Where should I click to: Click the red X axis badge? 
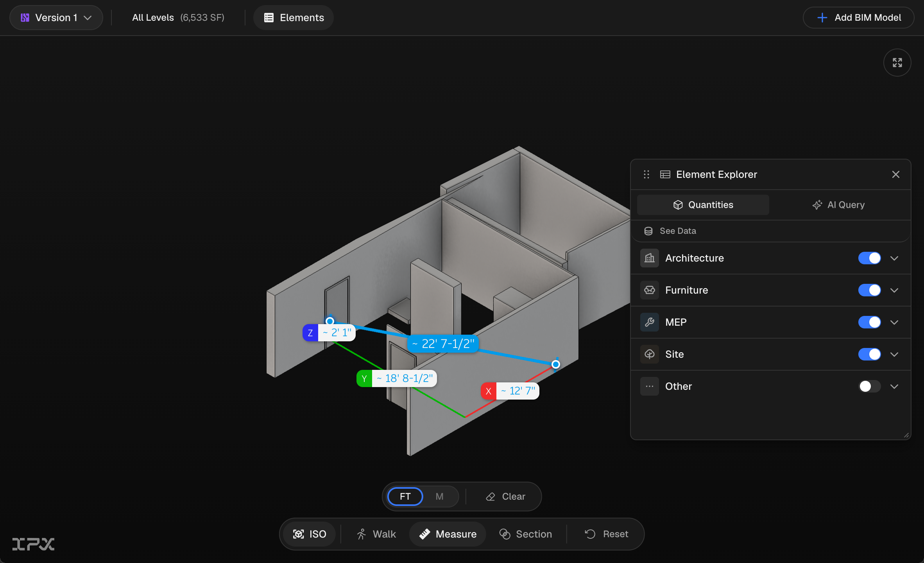point(489,391)
